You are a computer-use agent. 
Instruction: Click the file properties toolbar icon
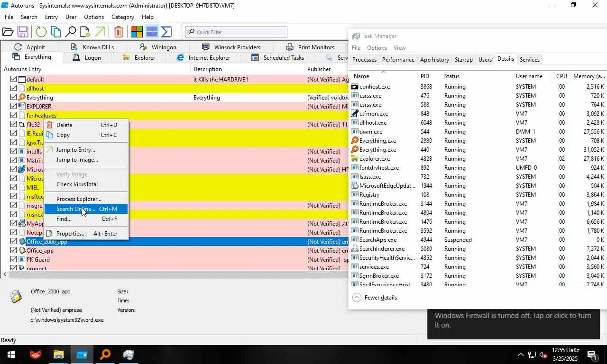85,32
